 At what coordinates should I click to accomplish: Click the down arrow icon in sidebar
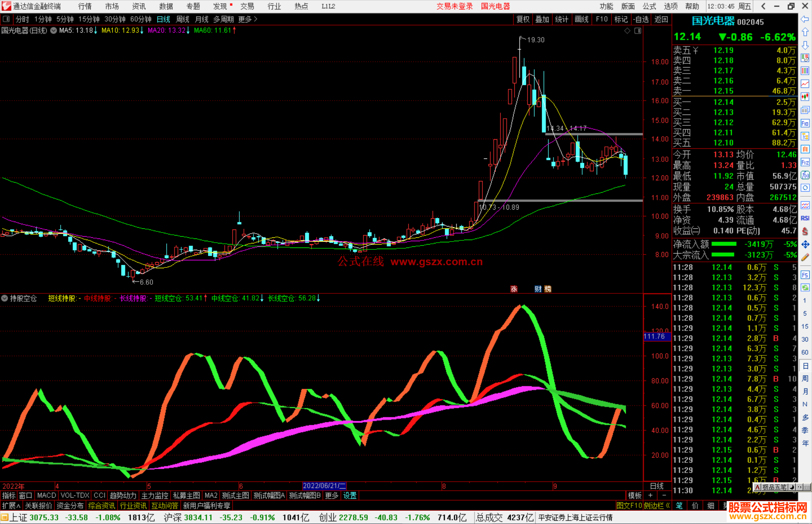click(805, 45)
